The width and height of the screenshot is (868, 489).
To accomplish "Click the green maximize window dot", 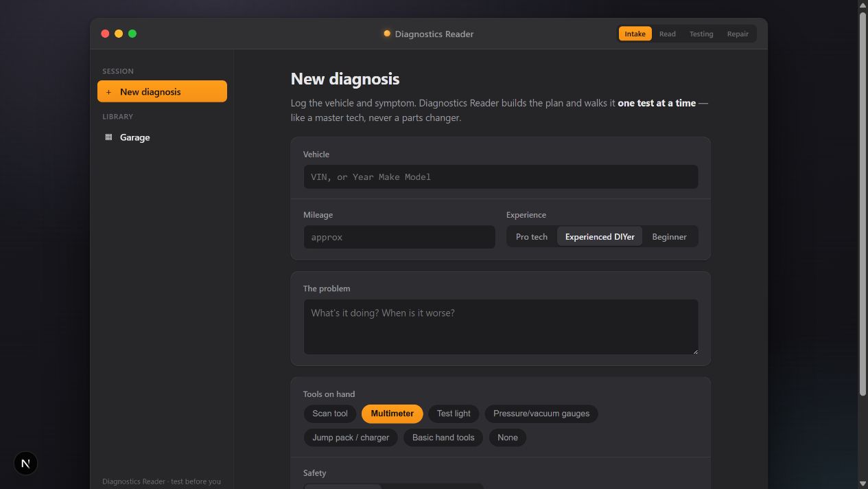I will click(x=132, y=34).
